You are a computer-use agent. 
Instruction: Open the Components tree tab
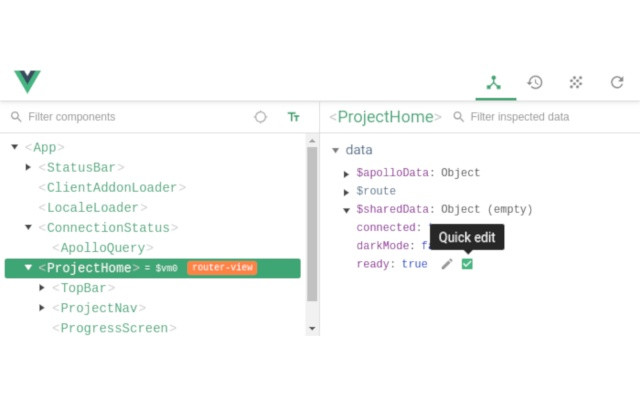(x=494, y=82)
